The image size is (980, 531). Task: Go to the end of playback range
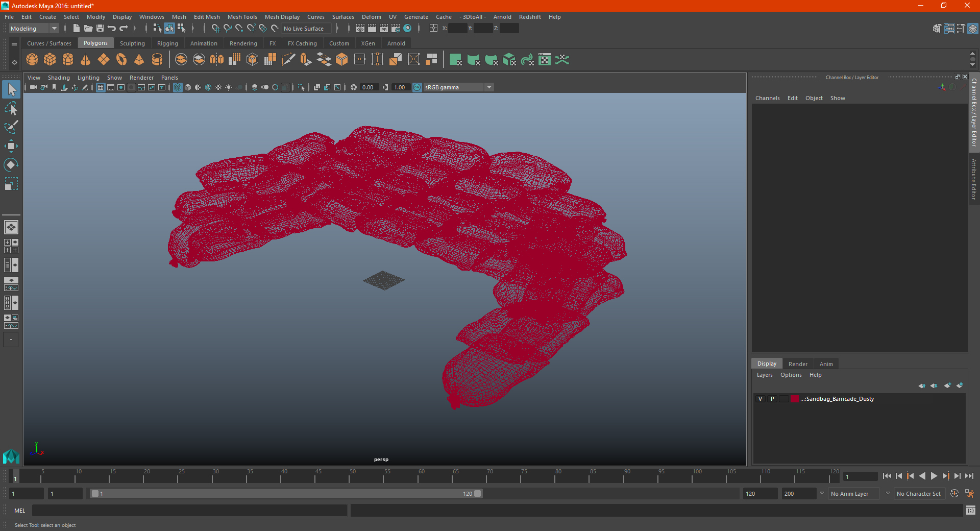click(969, 476)
